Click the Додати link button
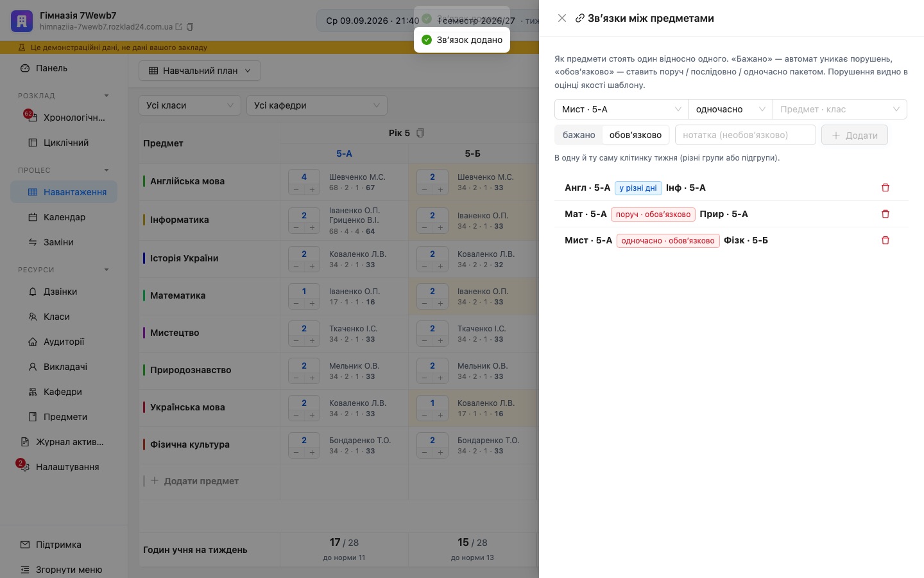 pos(855,135)
